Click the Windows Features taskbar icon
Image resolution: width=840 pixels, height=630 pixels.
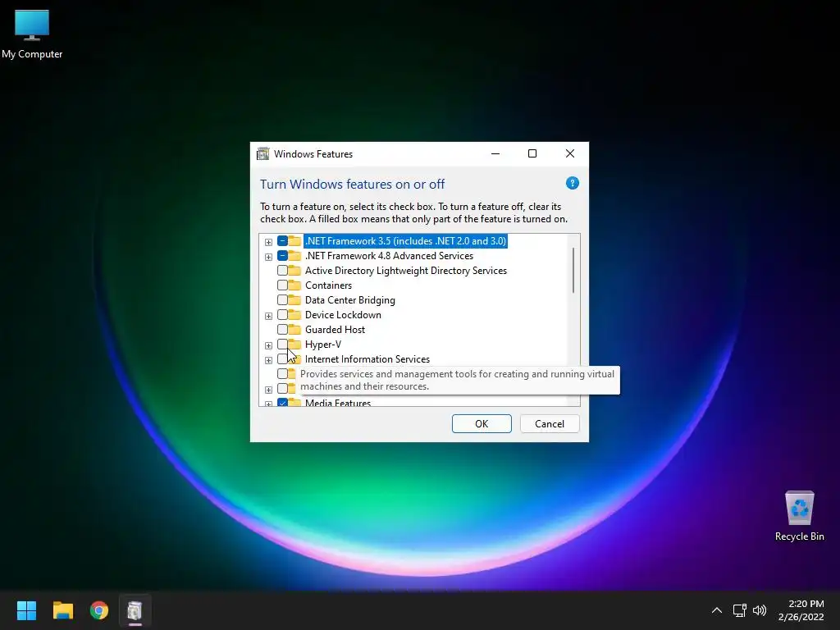[135, 610]
